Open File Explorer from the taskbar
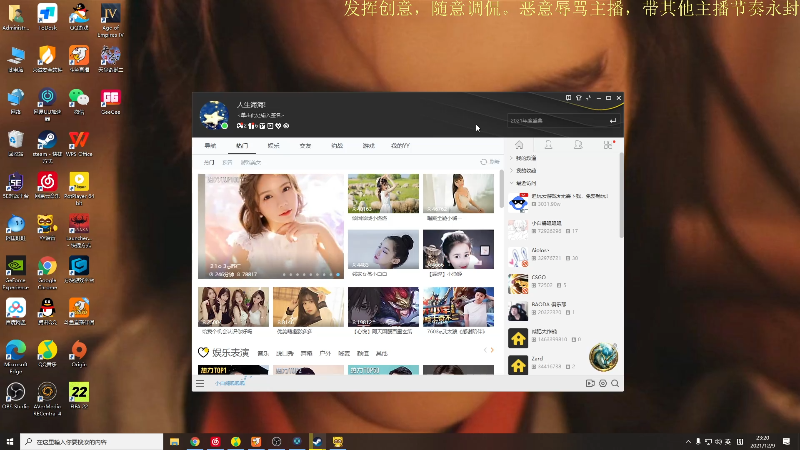 tap(174, 441)
